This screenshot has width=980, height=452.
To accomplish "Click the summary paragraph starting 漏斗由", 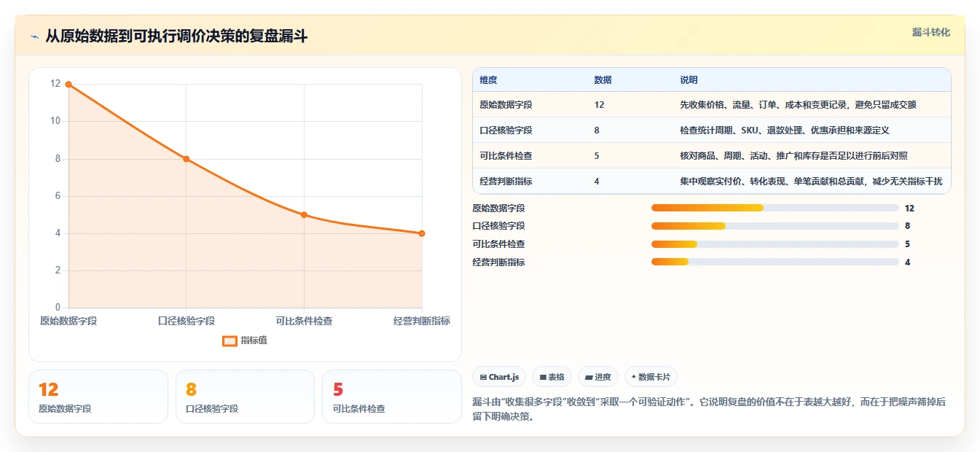I will coord(709,410).
